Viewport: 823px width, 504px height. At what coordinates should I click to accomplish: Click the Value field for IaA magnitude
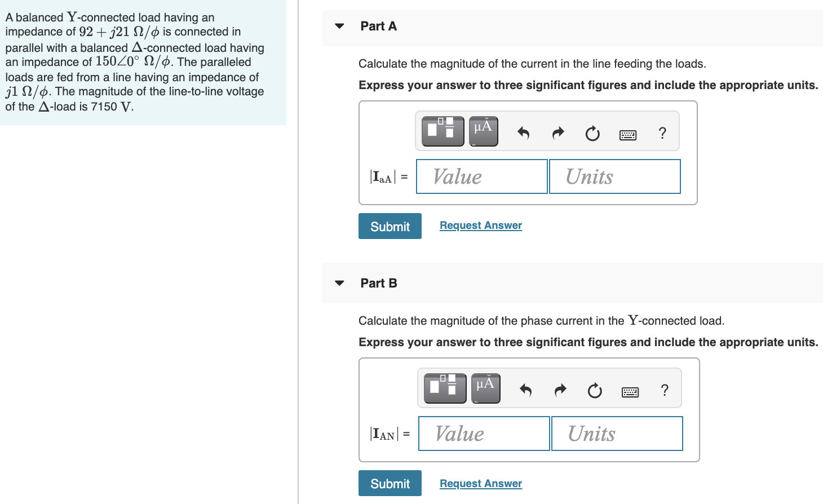coord(481,176)
